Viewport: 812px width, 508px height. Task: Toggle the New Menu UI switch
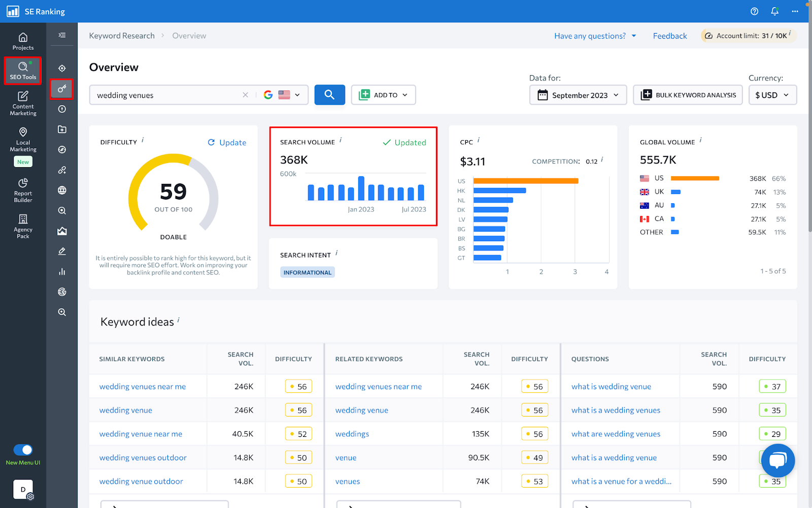tap(23, 450)
